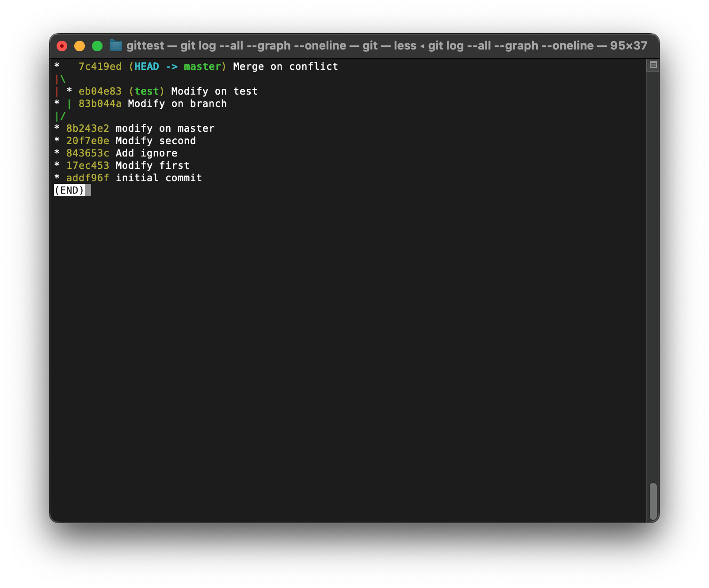The image size is (709, 588).
Task: Click commit hash addf96f
Action: 88,178
